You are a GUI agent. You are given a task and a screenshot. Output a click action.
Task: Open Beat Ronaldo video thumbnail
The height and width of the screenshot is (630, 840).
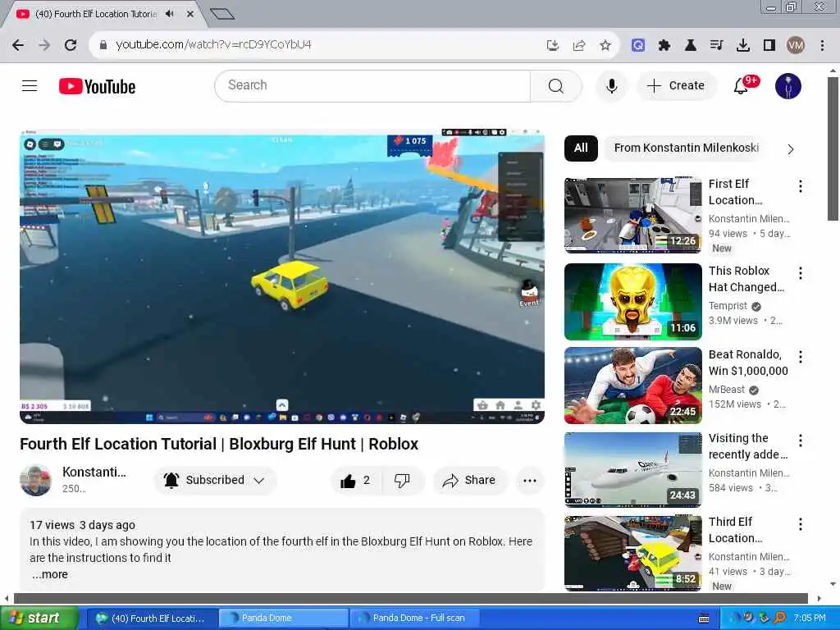(632, 386)
